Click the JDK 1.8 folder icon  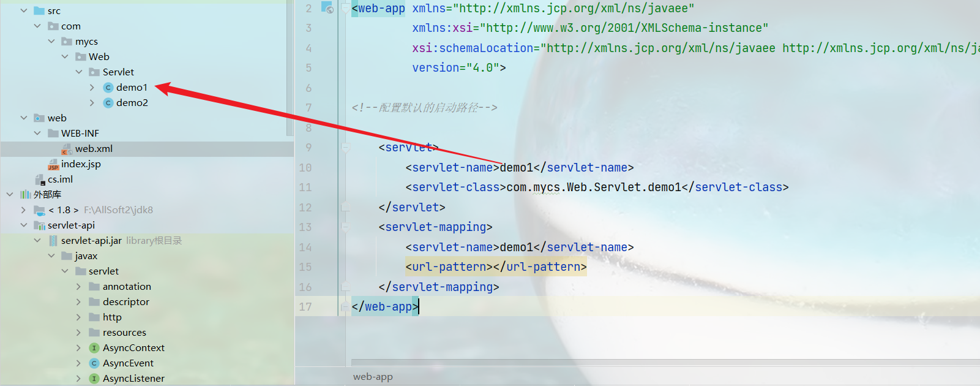click(x=40, y=210)
